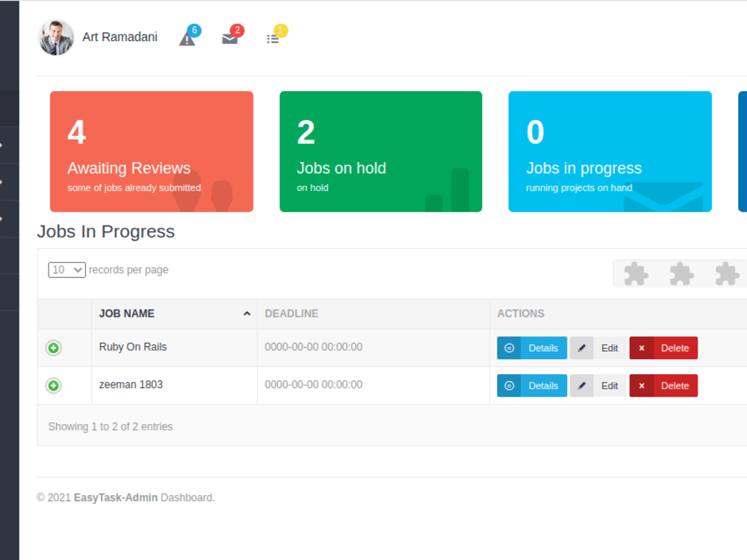Open the Awaiting Reviews card
Image resolution: width=747 pixels, height=560 pixels.
152,152
